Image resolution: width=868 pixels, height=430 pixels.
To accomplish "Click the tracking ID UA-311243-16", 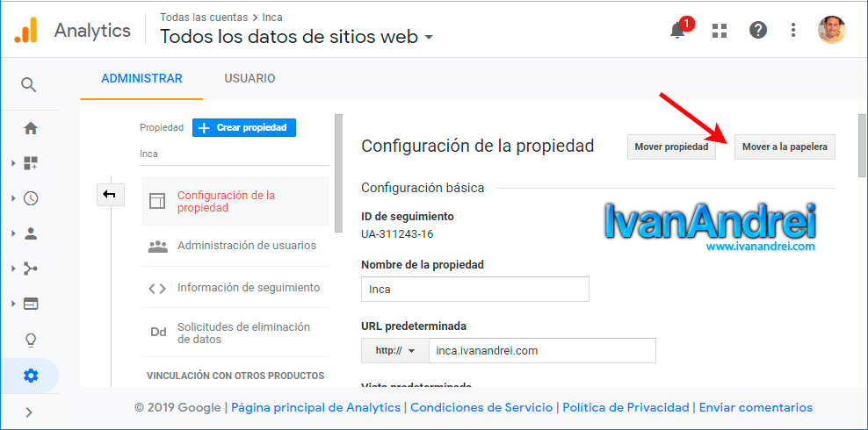I will click(x=397, y=233).
